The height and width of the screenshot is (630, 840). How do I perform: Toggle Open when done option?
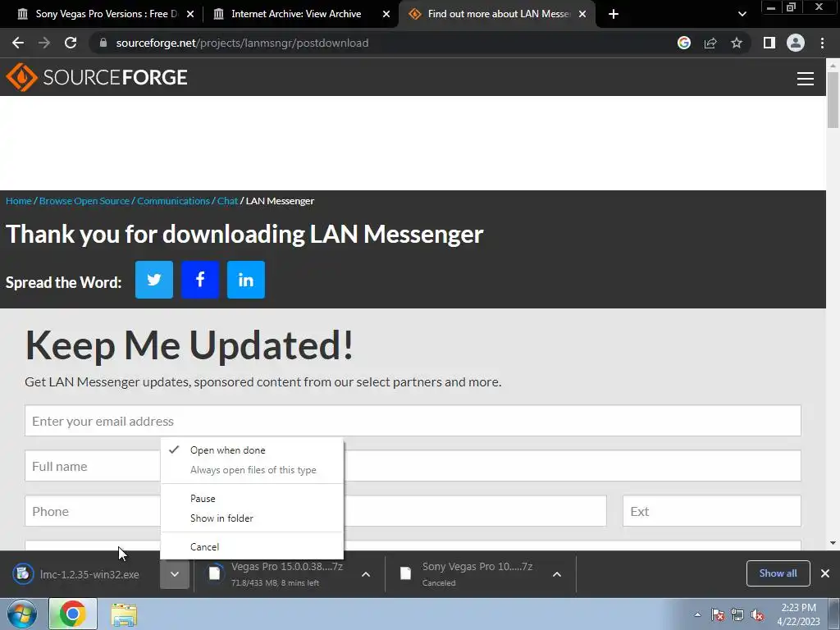252,450
